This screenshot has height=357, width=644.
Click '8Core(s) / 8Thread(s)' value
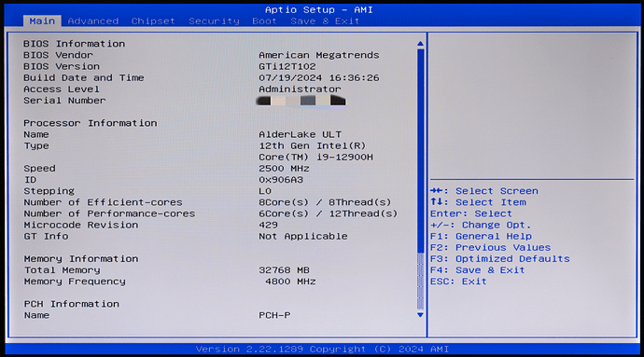tap(325, 202)
